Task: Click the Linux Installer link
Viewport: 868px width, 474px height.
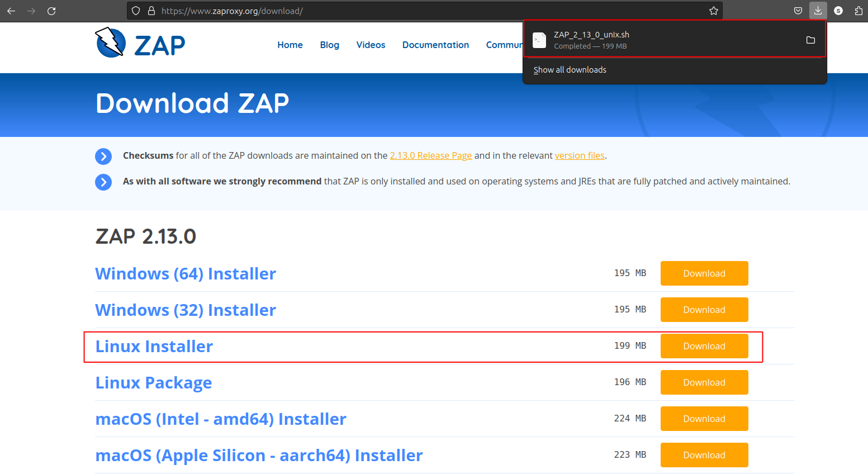Action: point(154,346)
